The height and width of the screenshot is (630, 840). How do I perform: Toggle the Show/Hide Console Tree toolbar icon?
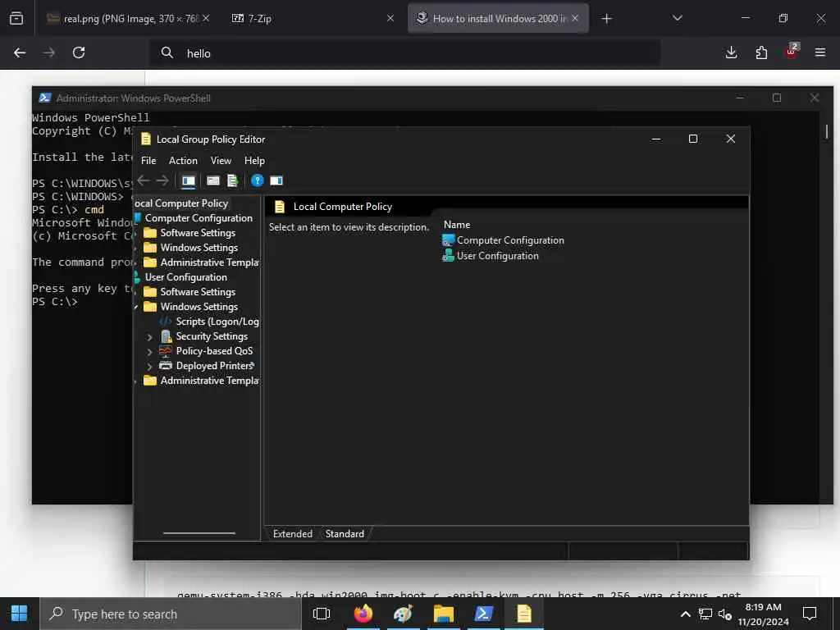point(189,180)
